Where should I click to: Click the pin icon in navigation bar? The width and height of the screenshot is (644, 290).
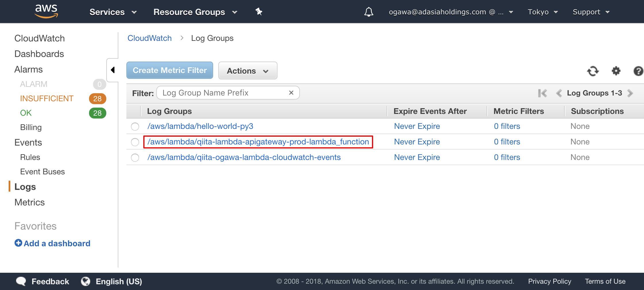(x=259, y=12)
